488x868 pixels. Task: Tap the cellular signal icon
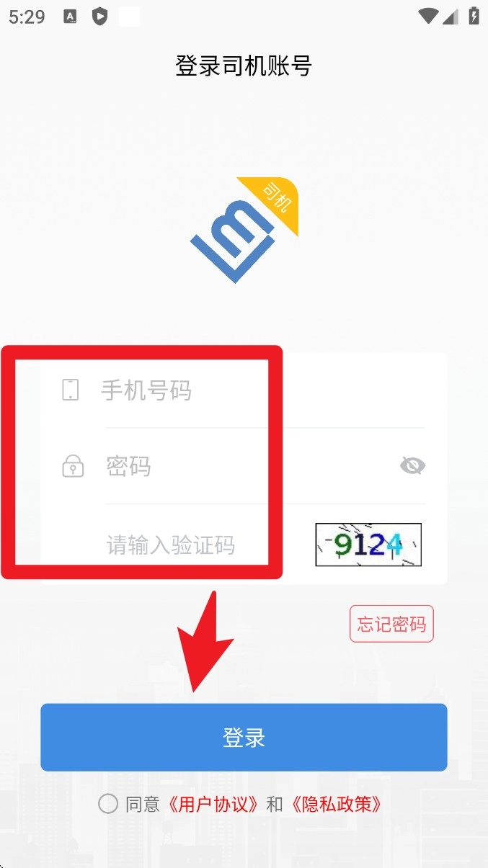click(451, 17)
